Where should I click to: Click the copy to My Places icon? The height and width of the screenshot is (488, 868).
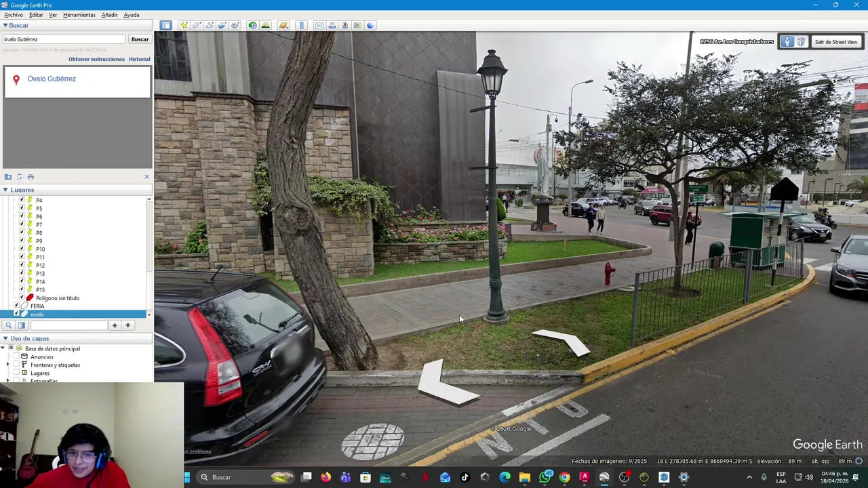tap(19, 177)
